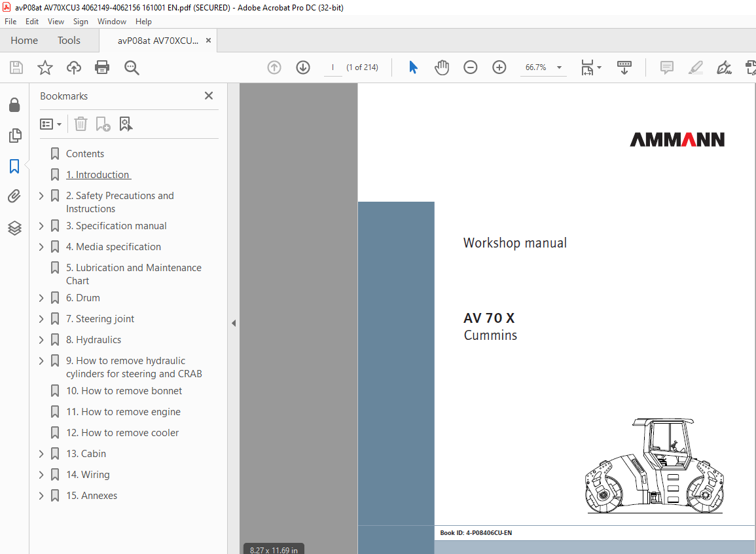Go to next page arrow
The image size is (756, 554).
[303, 67]
